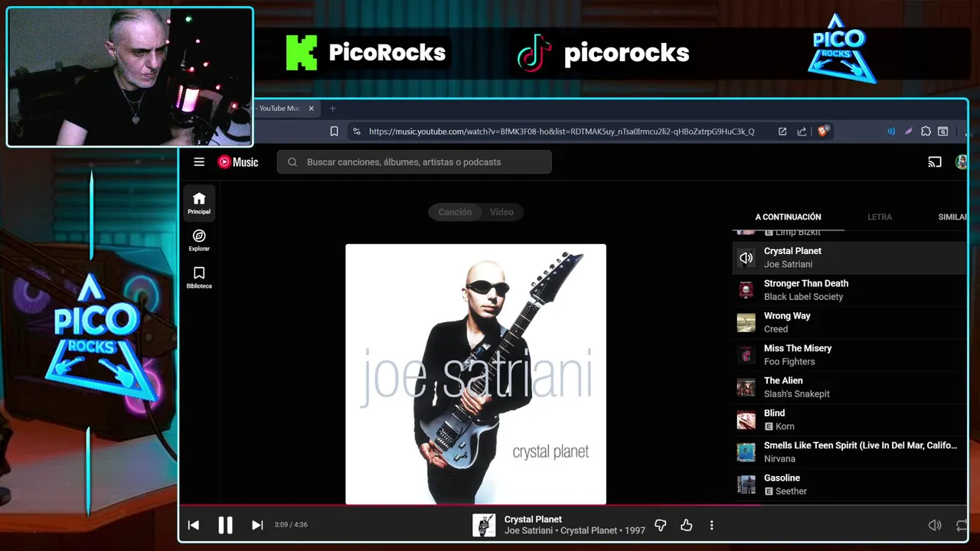The height and width of the screenshot is (551, 980).
Task: Open the Explorar section
Action: [x=199, y=240]
